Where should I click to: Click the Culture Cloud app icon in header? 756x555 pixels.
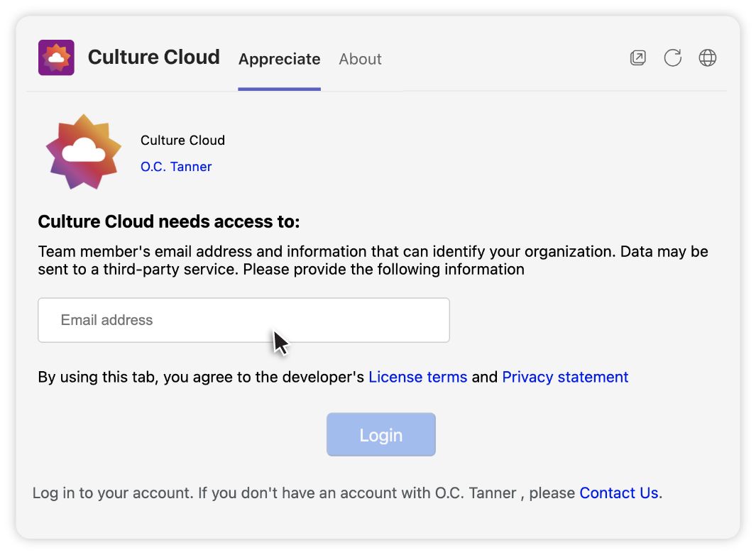click(x=56, y=57)
